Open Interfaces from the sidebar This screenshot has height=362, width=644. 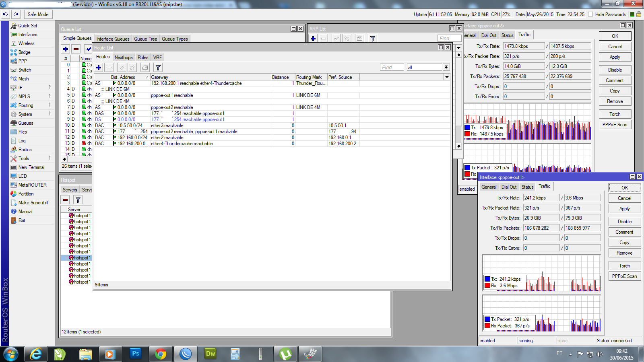pos(28,35)
